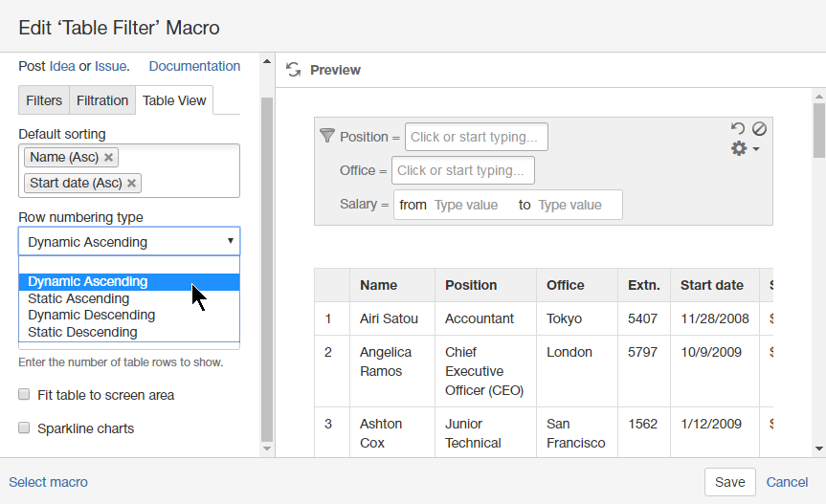The height and width of the screenshot is (504, 826).
Task: Switch to the Filters tab
Action: 44,100
